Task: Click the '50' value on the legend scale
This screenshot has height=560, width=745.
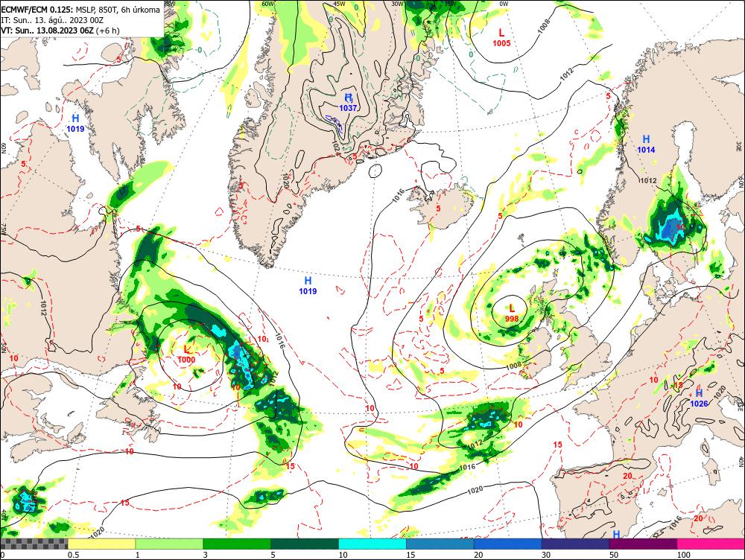Action: 614,555
